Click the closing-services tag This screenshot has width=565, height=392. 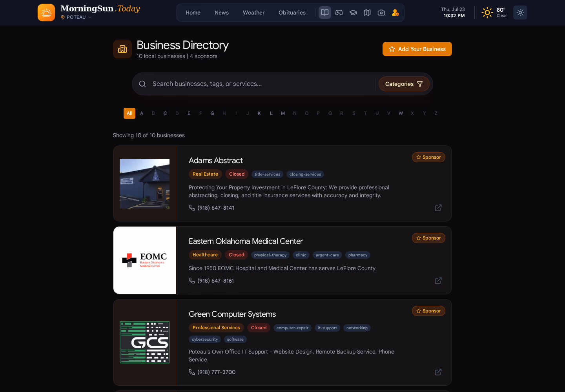pos(305,174)
